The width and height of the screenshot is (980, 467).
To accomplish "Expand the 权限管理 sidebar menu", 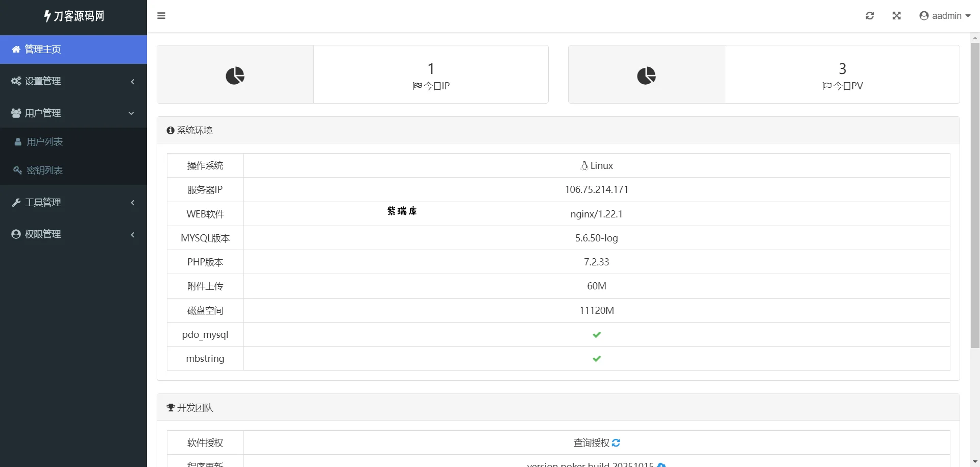I will click(73, 234).
